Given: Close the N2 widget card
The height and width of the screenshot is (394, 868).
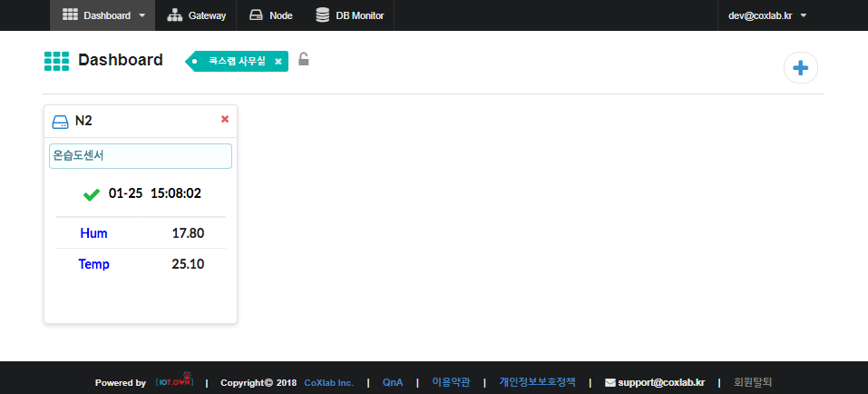Looking at the screenshot, I should click(225, 119).
